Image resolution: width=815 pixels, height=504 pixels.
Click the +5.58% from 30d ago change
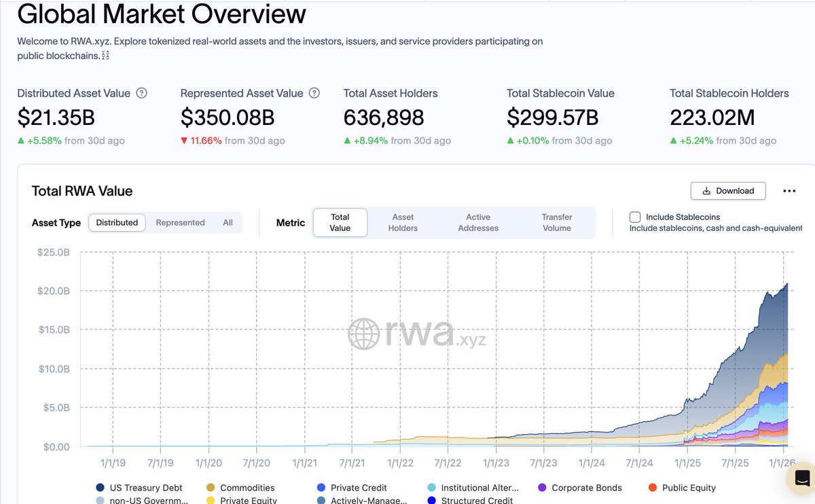pos(71,141)
